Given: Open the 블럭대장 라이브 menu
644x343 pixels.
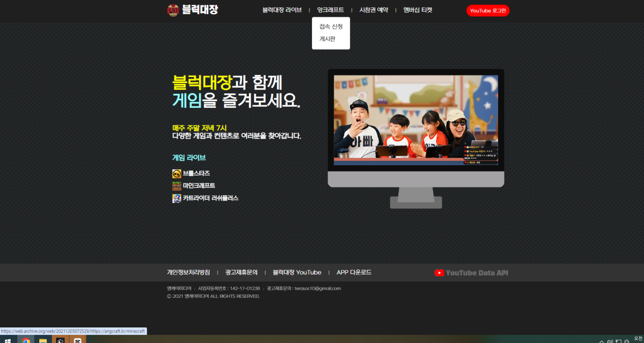Looking at the screenshot, I should 282,10.
